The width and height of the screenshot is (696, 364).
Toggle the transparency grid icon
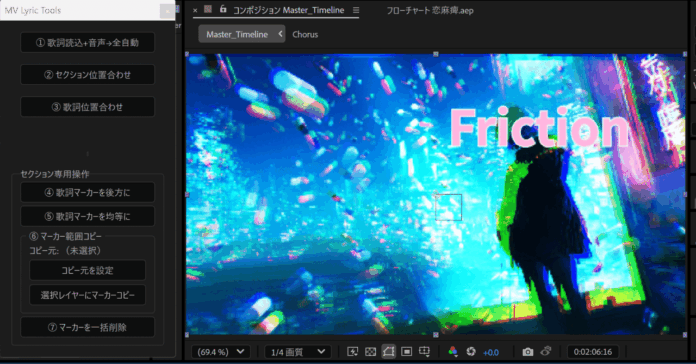pos(370,352)
